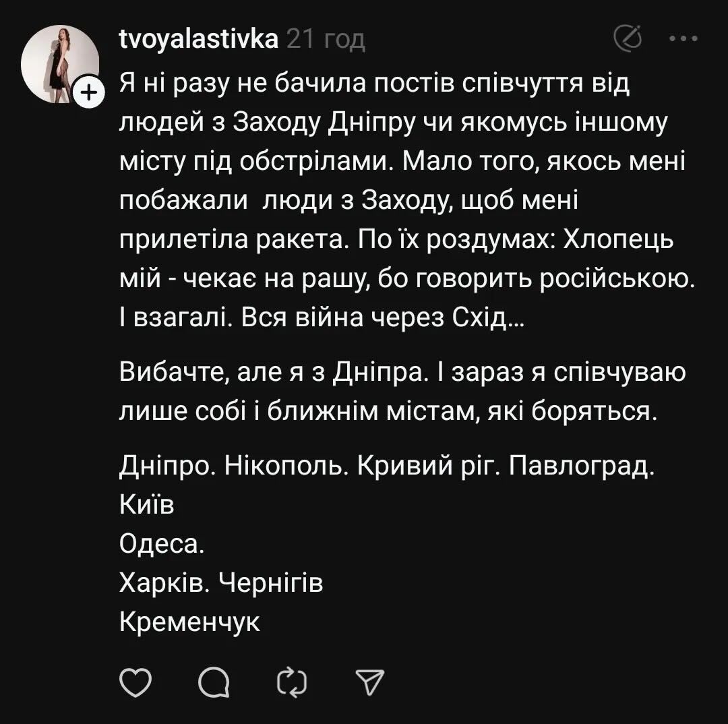The image size is (728, 724).
Task: Click the city line "Одеса."
Action: coord(161,543)
